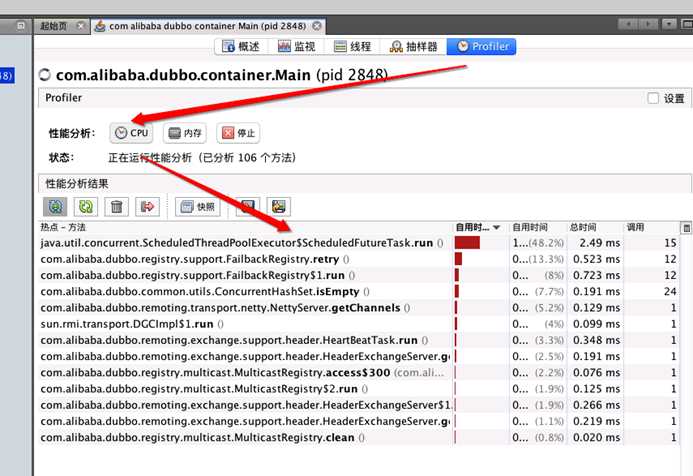Select row HeaderExchangeServer$1
Image resolution: width=693 pixels, height=476 pixels.
click(358, 405)
